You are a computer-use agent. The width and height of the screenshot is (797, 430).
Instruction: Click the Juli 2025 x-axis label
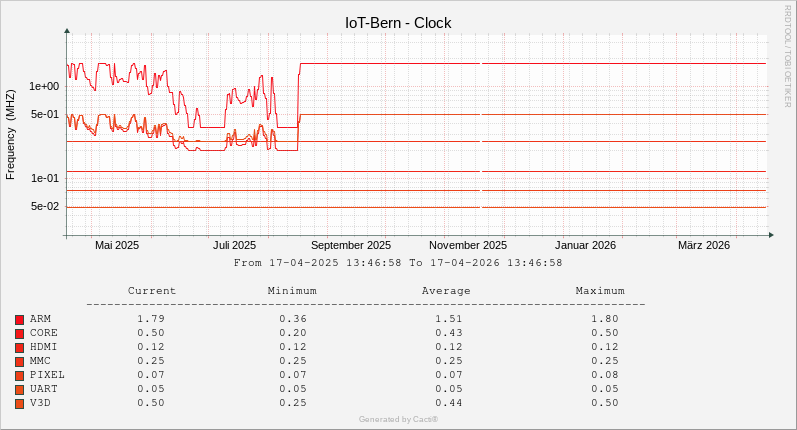(x=235, y=245)
